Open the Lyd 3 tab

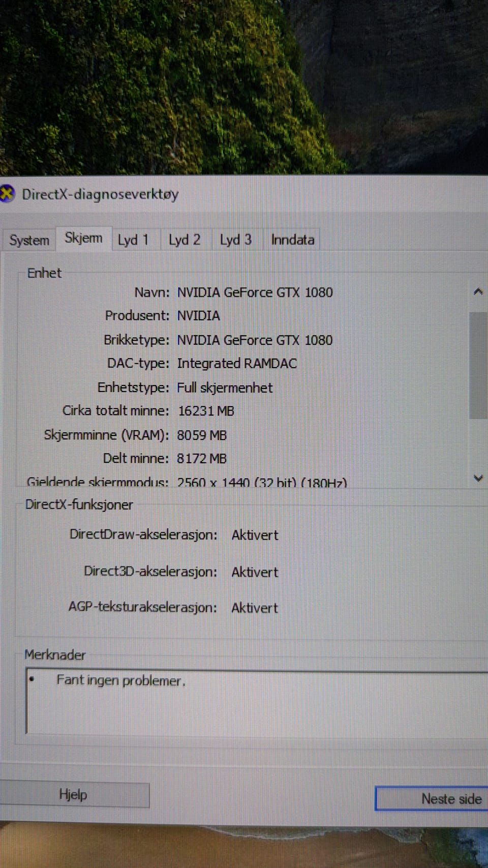[235, 240]
